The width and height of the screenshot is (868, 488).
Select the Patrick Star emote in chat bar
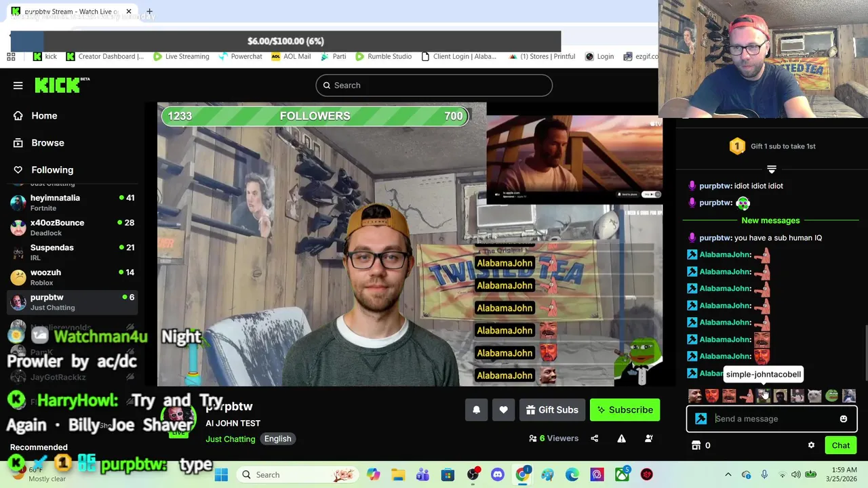pos(747,396)
